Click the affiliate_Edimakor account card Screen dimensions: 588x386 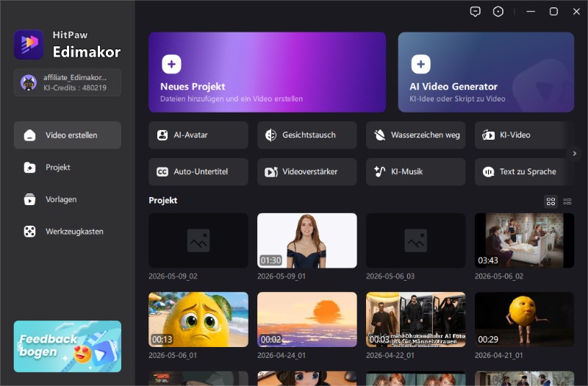(68, 82)
